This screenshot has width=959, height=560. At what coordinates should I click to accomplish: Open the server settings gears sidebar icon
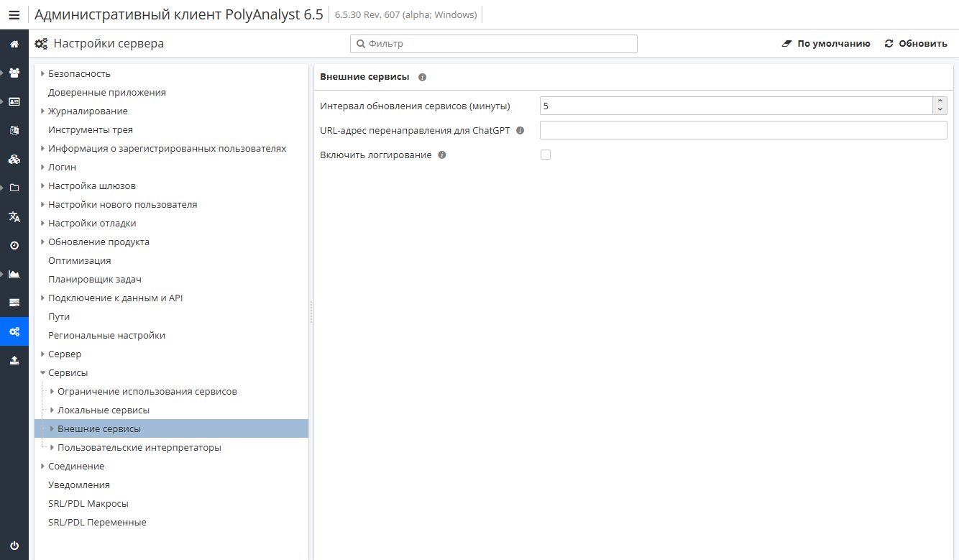click(14, 331)
